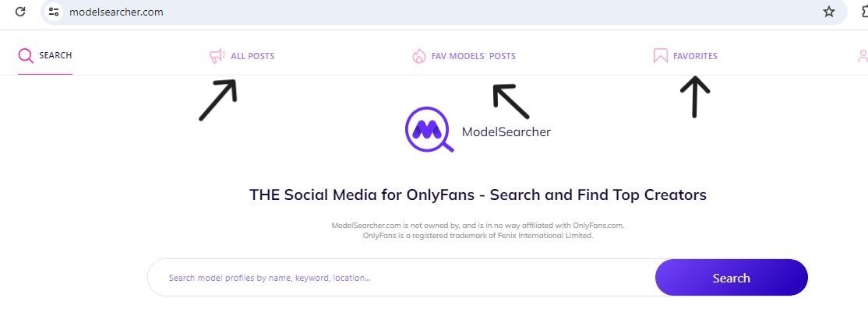Click the heading about OnlyFans top creators

478,195
